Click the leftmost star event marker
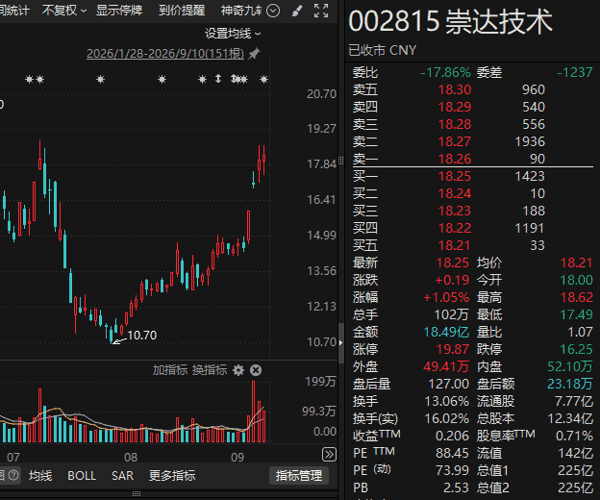Image resolution: width=600 pixels, height=500 pixels. click(29, 79)
